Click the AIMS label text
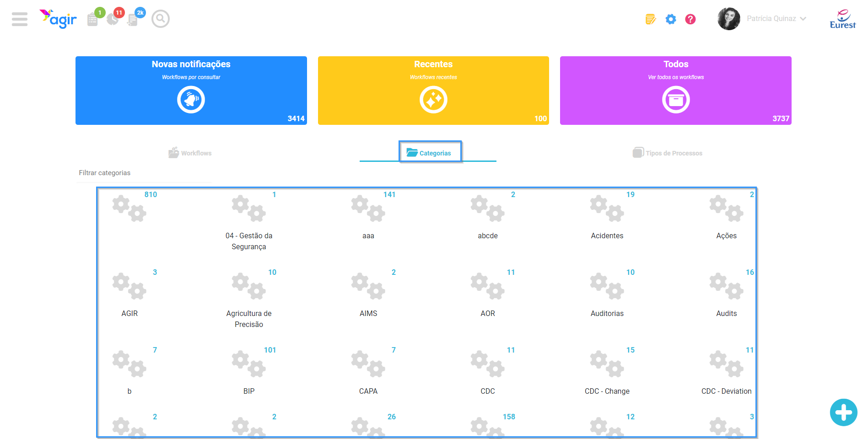 (368, 313)
